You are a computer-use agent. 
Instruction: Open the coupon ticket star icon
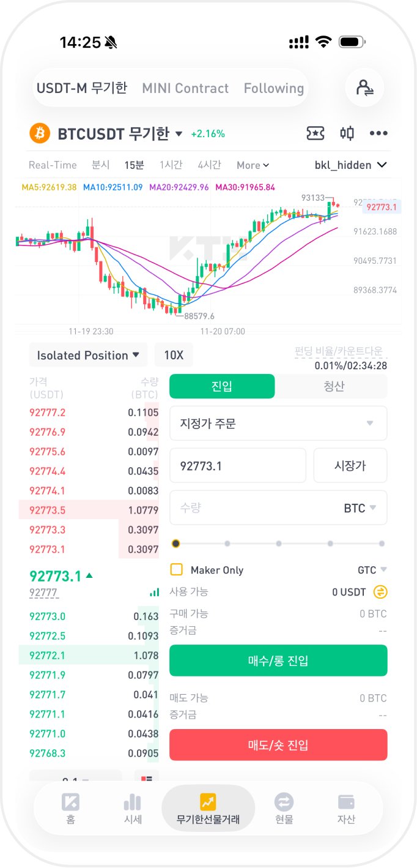pos(315,133)
